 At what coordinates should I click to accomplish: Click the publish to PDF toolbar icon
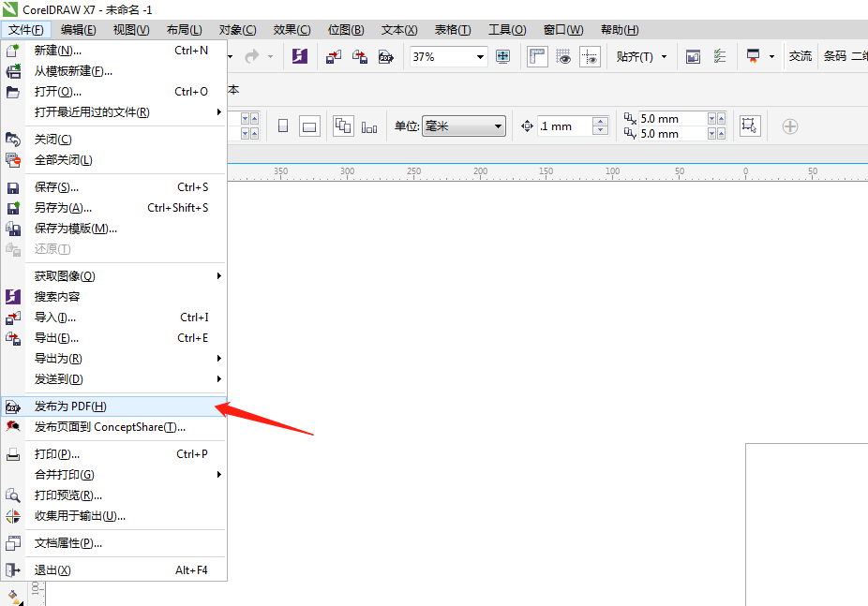point(386,56)
